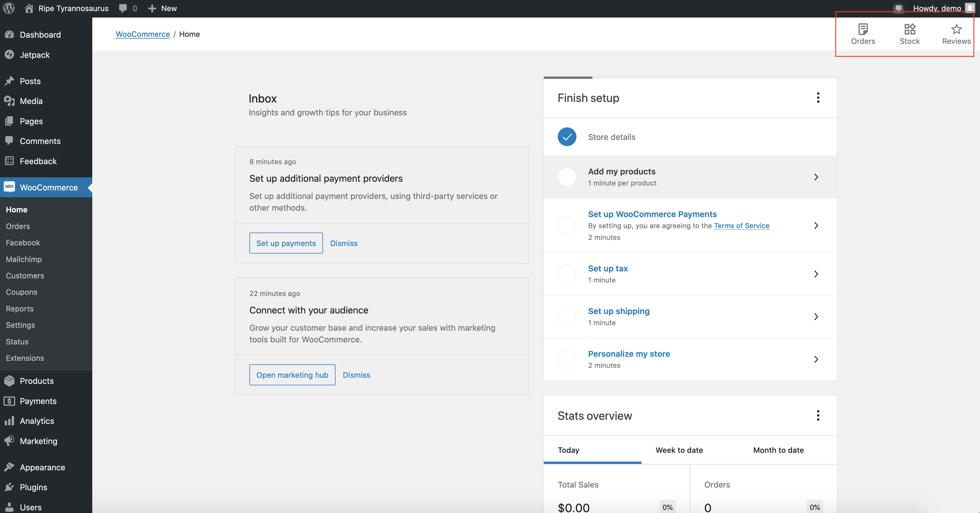Open Orders in the WooCommerce submenu
Screen dimensions: 980x513
(x=18, y=226)
